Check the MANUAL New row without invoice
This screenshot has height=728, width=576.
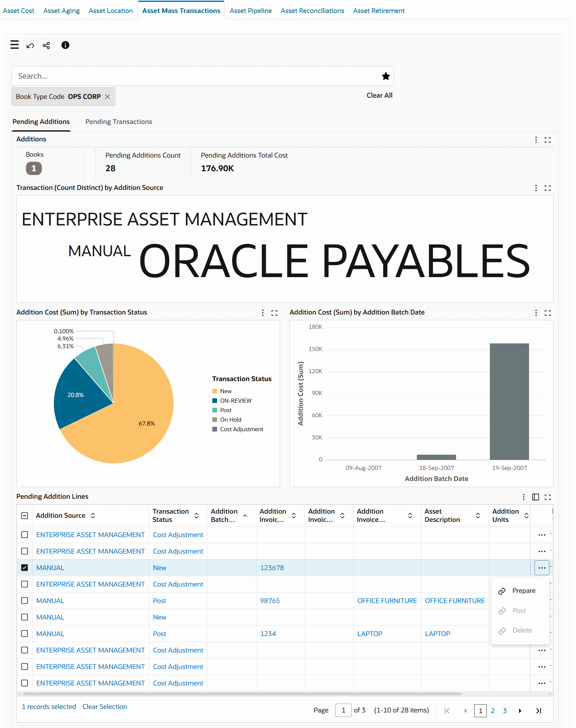click(x=25, y=617)
